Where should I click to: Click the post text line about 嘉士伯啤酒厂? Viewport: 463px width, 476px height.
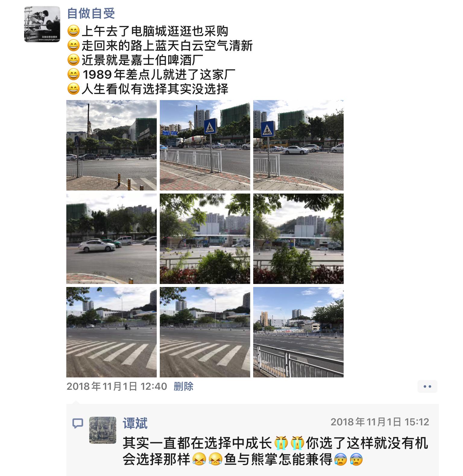135,60
